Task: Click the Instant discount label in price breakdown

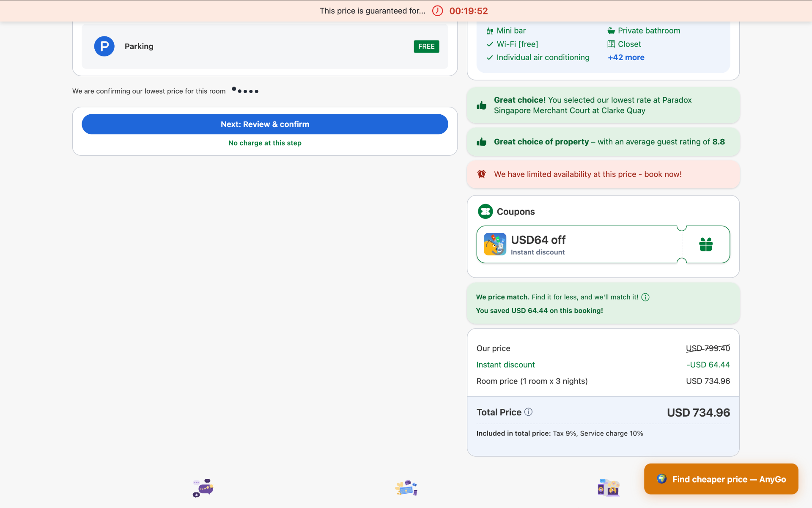Action: pyautogui.click(x=505, y=365)
